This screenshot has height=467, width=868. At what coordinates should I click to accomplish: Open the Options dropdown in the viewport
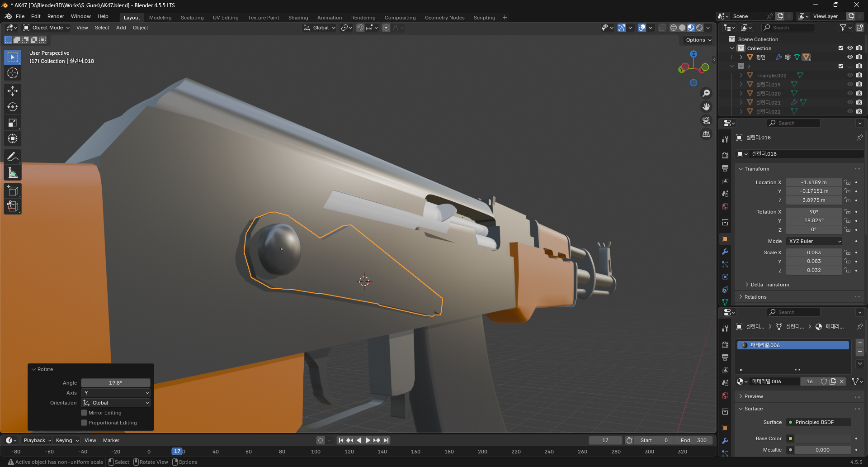(x=698, y=40)
